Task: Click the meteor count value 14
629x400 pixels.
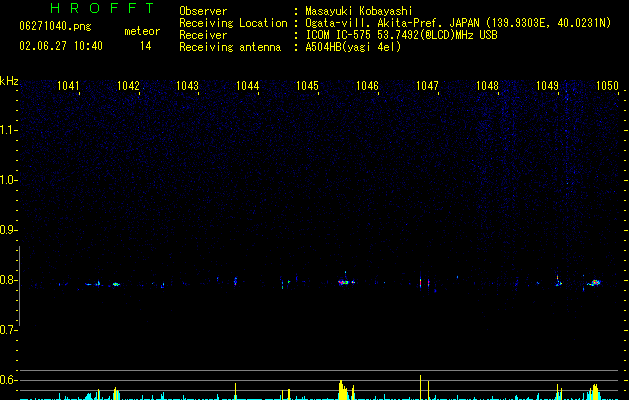Action: (x=146, y=46)
